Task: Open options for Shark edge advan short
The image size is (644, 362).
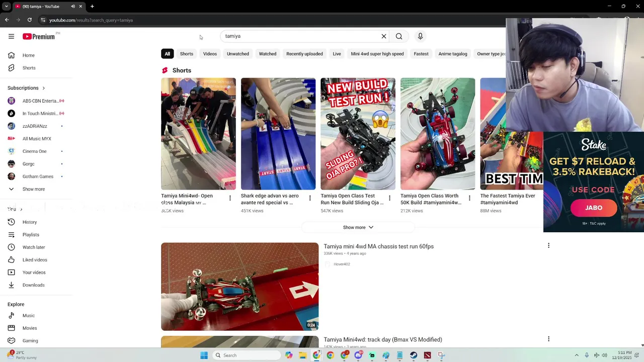Action: tap(310, 198)
